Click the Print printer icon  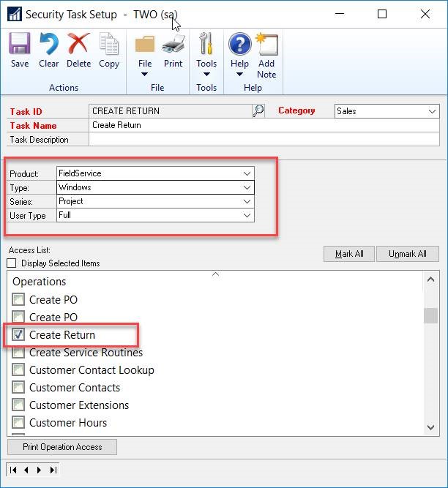pyautogui.click(x=173, y=44)
